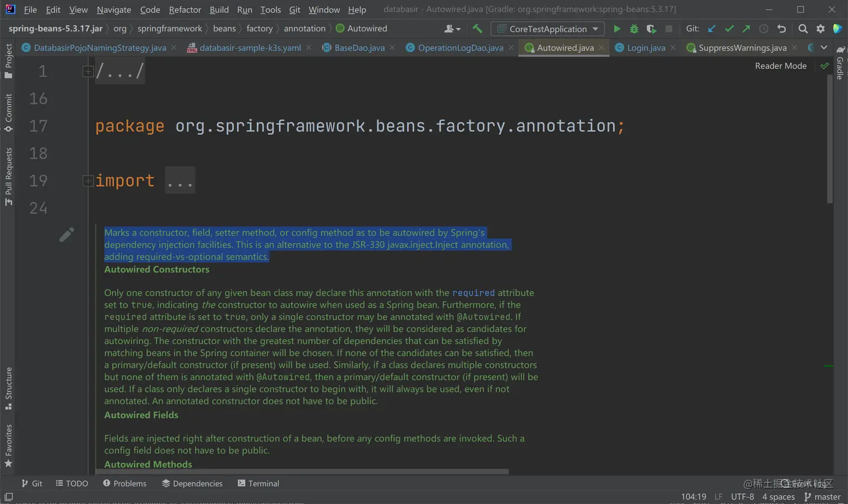Build project with the hammer icon
Viewport: 848px width, 504px height.
[477, 29]
